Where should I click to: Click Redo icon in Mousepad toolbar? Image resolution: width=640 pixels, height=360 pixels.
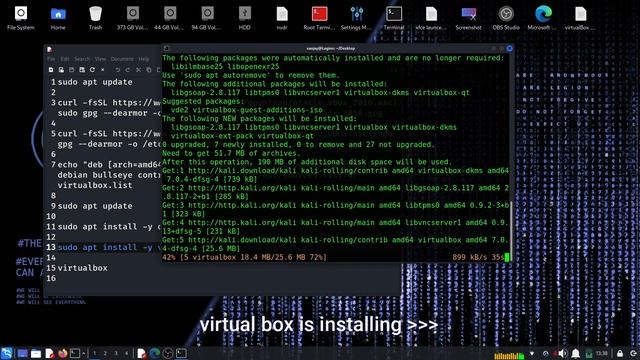coord(128,70)
